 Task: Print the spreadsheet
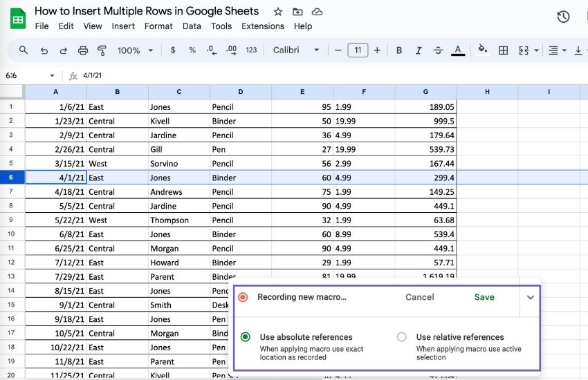pos(83,50)
